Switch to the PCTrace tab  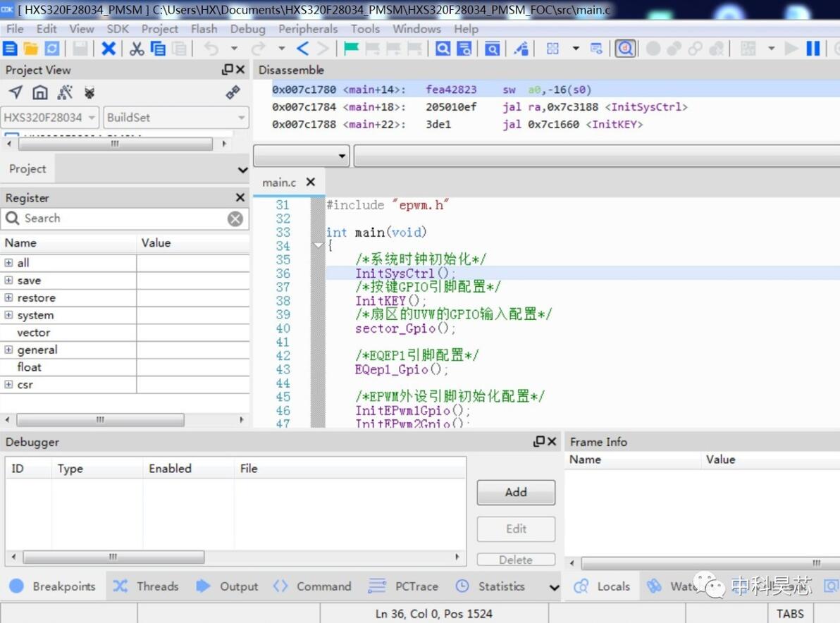403,586
